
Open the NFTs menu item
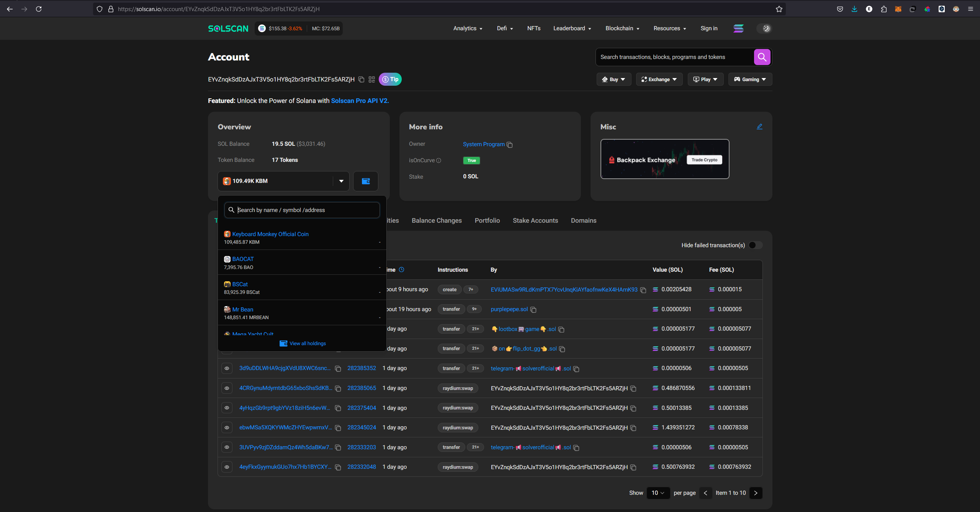(x=533, y=28)
